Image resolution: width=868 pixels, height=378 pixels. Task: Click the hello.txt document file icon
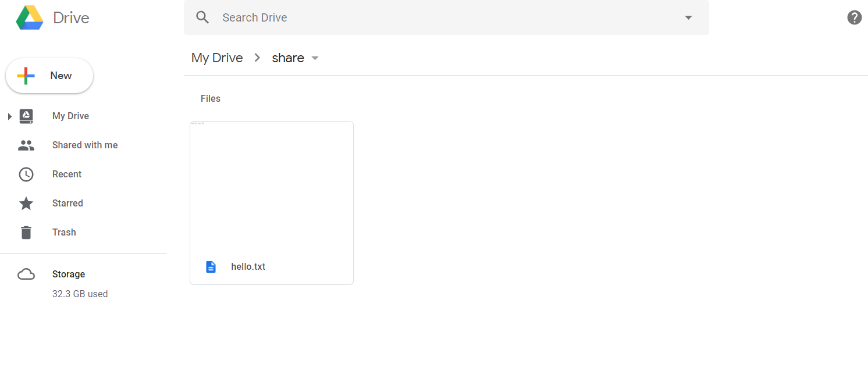pyautogui.click(x=211, y=267)
